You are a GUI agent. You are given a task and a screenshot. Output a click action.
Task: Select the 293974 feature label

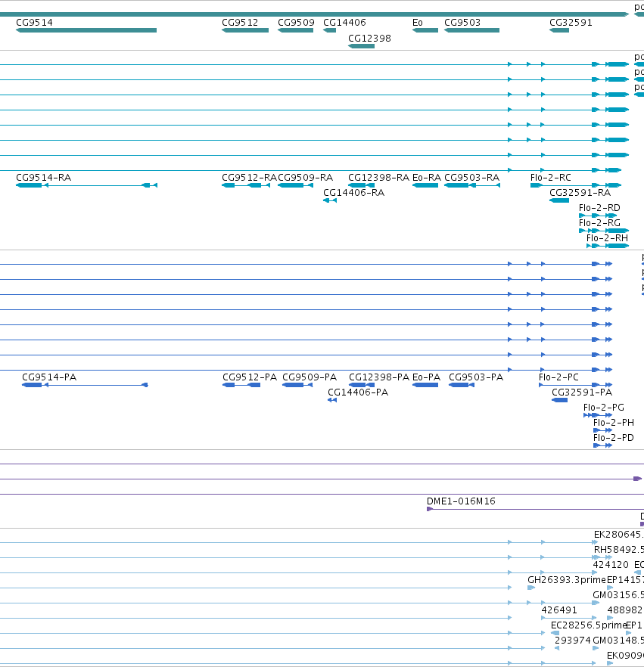(x=573, y=641)
